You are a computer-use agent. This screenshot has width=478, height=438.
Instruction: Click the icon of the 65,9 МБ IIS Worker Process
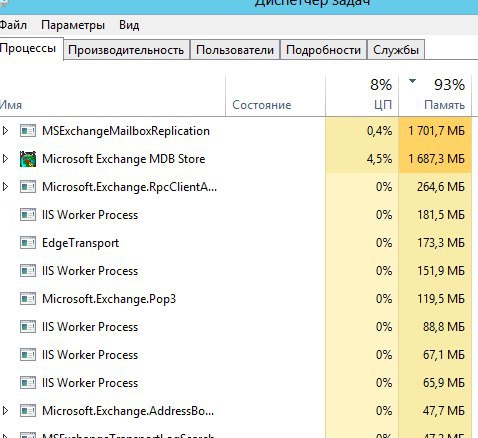point(28,383)
